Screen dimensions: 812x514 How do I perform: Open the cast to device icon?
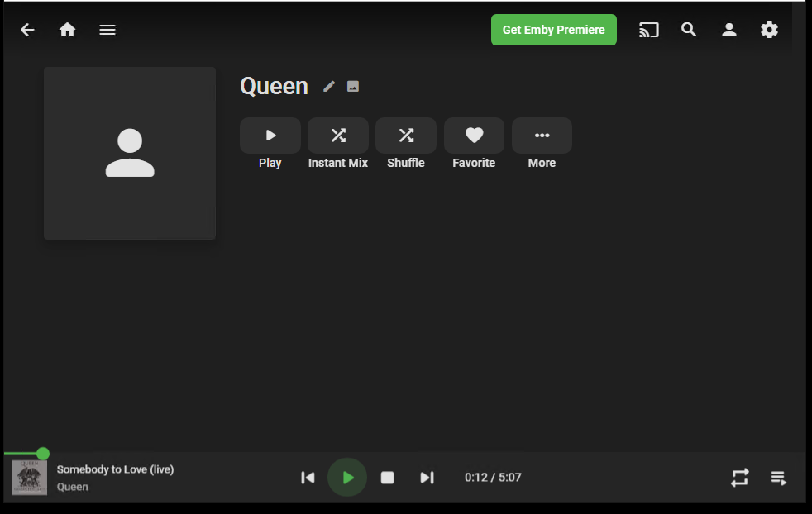click(649, 30)
